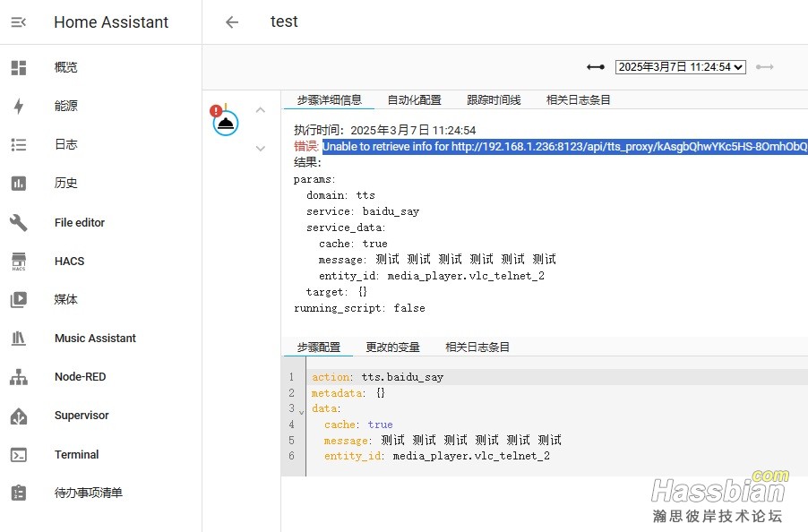Viewport: 808px width, 532px height.
Task: Click the 'service: baidu_say' result line
Action: point(363,211)
